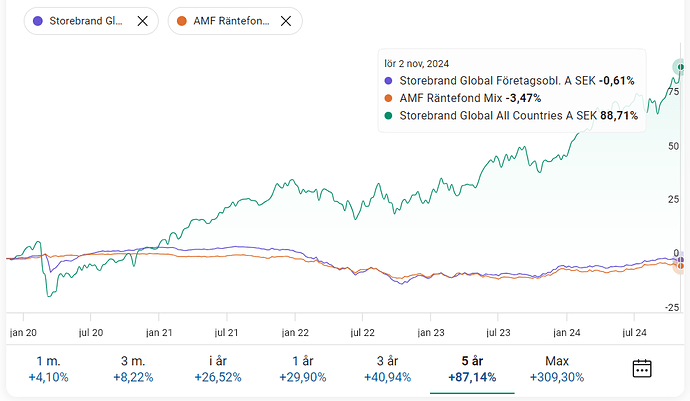Click green end marker on chart line

681,67
